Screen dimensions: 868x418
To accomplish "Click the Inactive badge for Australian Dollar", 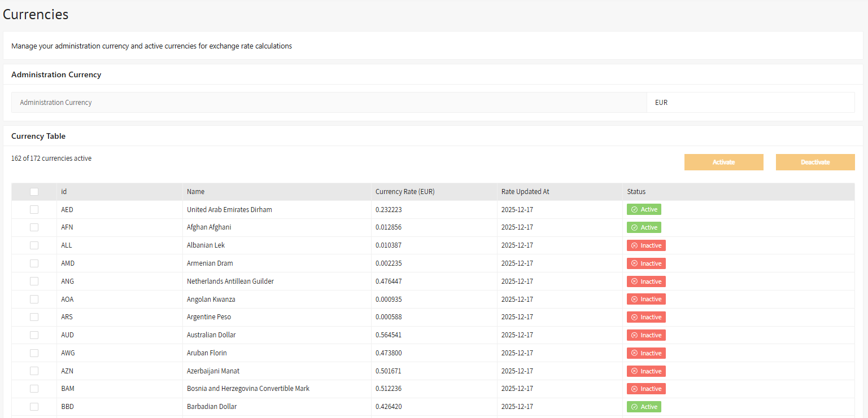I will (646, 335).
